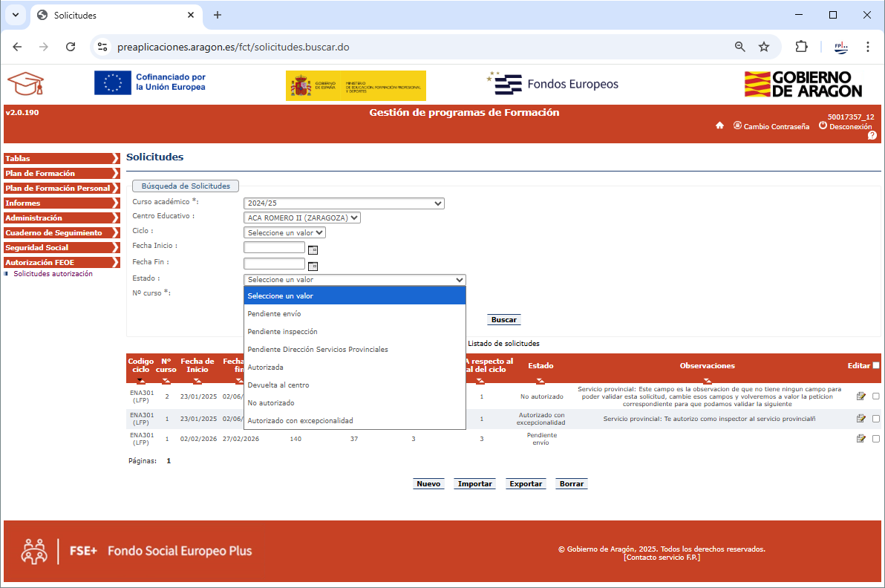Viewport: 885px width, 588px height.
Task: Expand the Curso académico 2024/25 dropdown
Action: pyautogui.click(x=344, y=203)
